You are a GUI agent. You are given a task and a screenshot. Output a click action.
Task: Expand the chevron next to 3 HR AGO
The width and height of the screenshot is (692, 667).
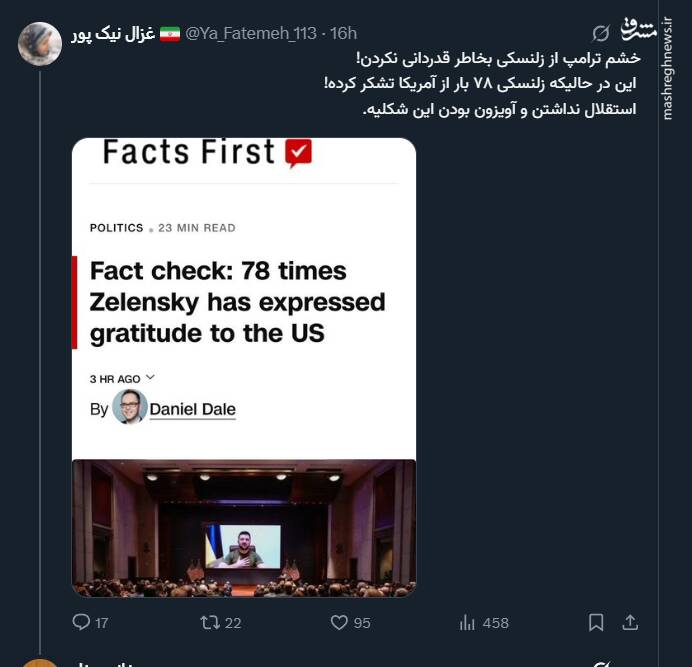pos(151,378)
